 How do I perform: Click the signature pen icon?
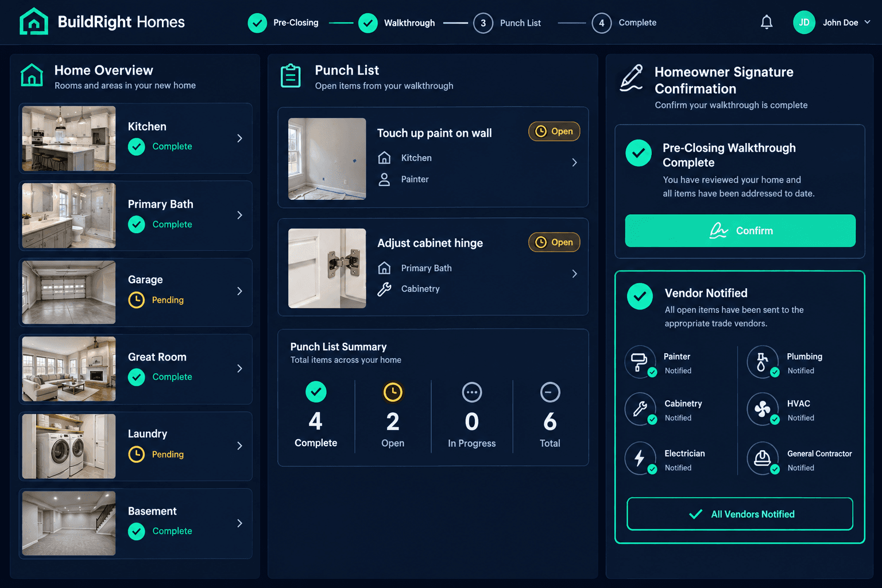click(632, 78)
